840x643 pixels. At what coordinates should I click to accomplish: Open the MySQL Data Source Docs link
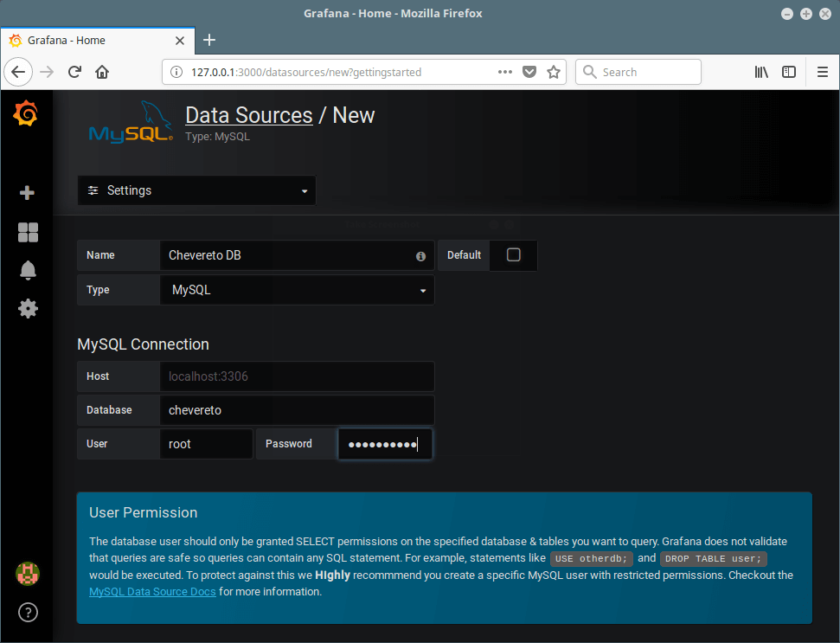pyautogui.click(x=152, y=592)
